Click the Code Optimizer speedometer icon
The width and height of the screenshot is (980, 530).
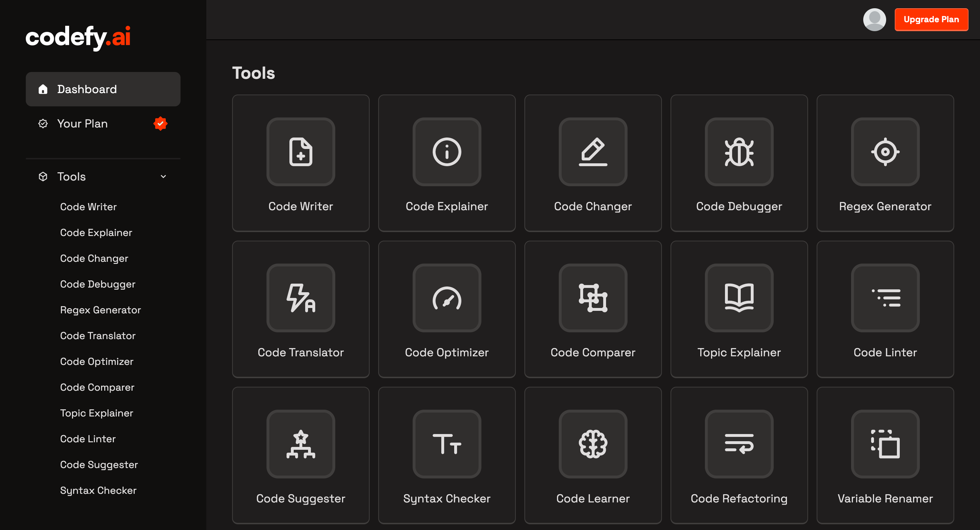[447, 298]
